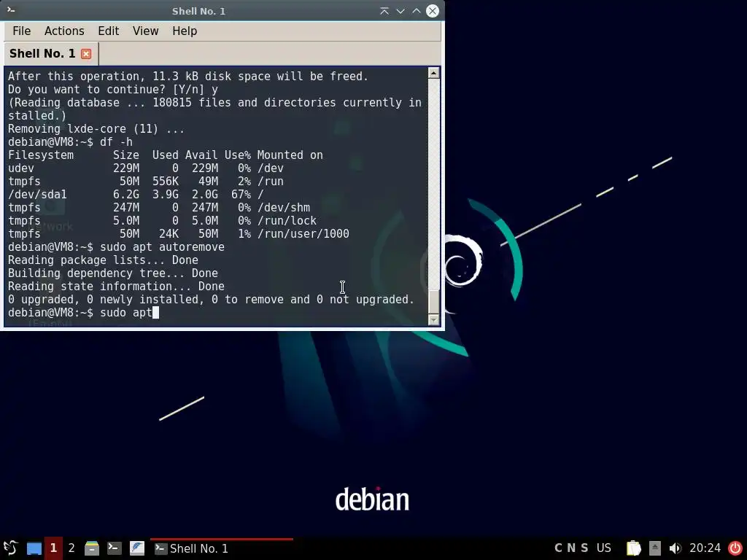The image size is (747, 560).
Task: Open the LXQt application menu bird icon
Action: point(10,548)
